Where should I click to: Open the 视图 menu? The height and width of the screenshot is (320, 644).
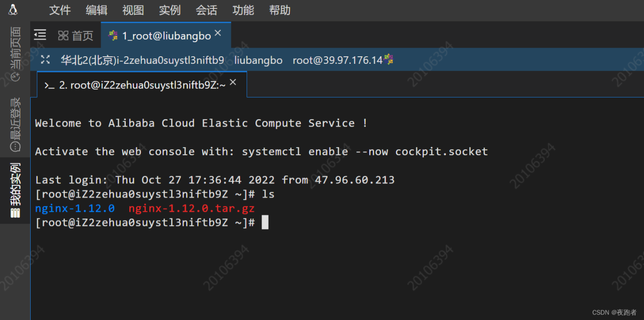tap(133, 10)
